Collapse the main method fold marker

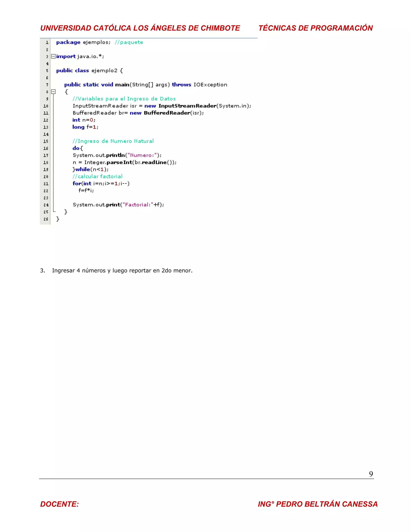point(53,92)
